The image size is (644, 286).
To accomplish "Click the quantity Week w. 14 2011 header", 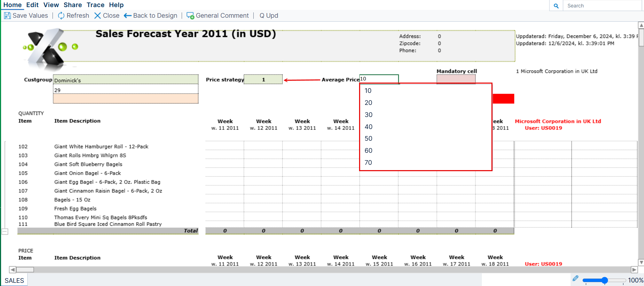I will [341, 125].
